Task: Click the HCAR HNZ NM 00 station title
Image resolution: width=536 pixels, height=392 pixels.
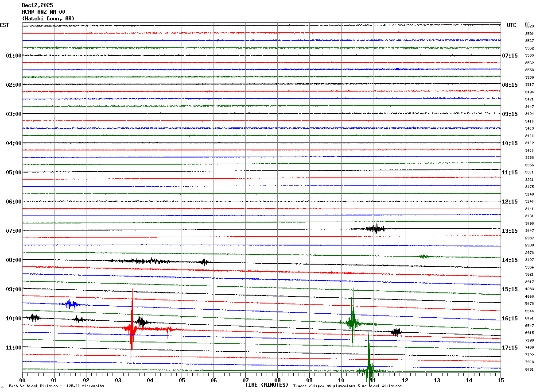Action: point(43,12)
